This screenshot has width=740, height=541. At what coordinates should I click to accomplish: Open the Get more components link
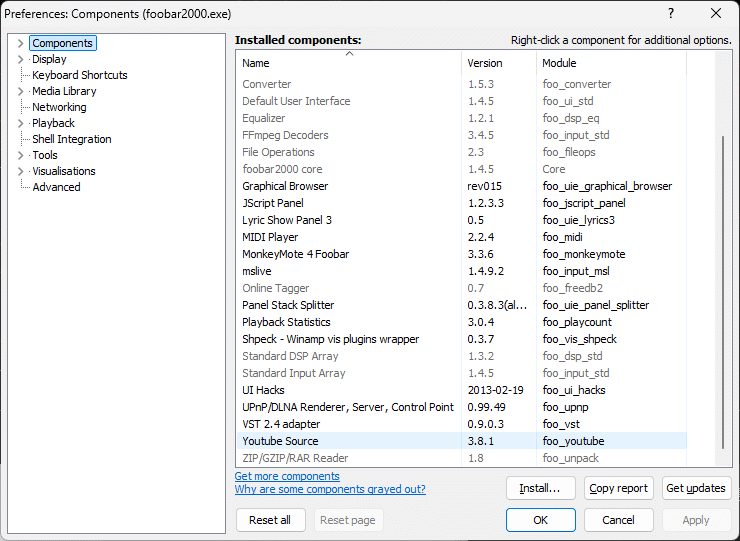287,476
